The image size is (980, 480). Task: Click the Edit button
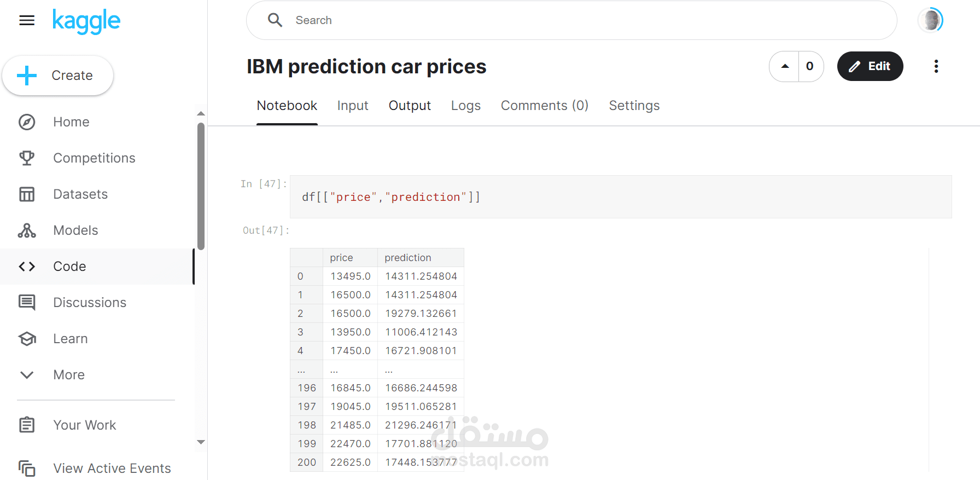(x=870, y=66)
